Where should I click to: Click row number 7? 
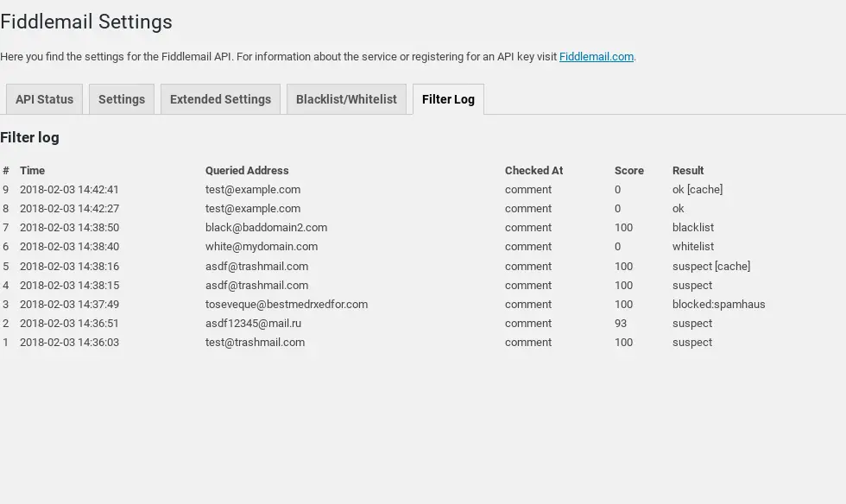pyautogui.click(x=5, y=227)
